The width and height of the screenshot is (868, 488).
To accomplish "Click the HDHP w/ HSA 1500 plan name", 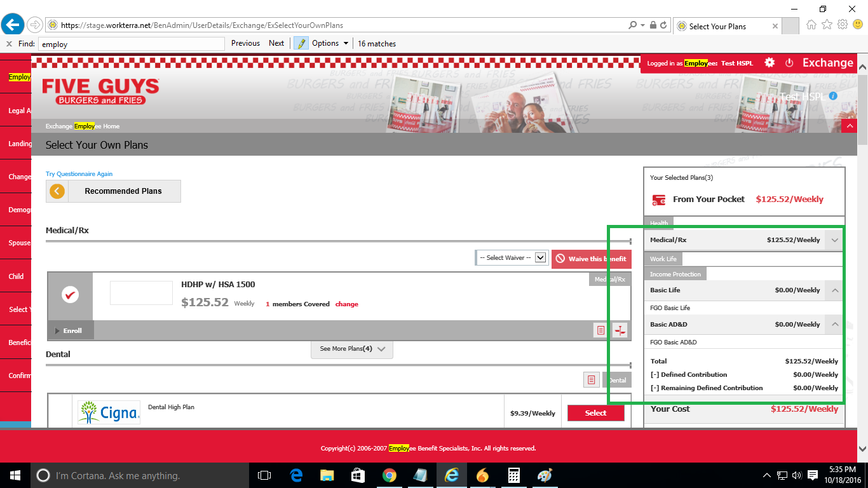I will point(218,284).
